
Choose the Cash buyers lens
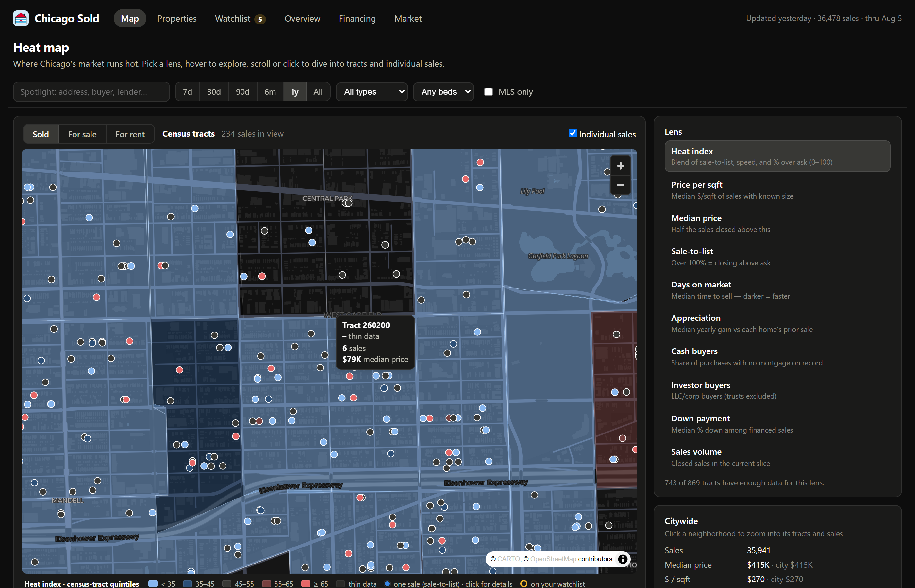(x=777, y=357)
